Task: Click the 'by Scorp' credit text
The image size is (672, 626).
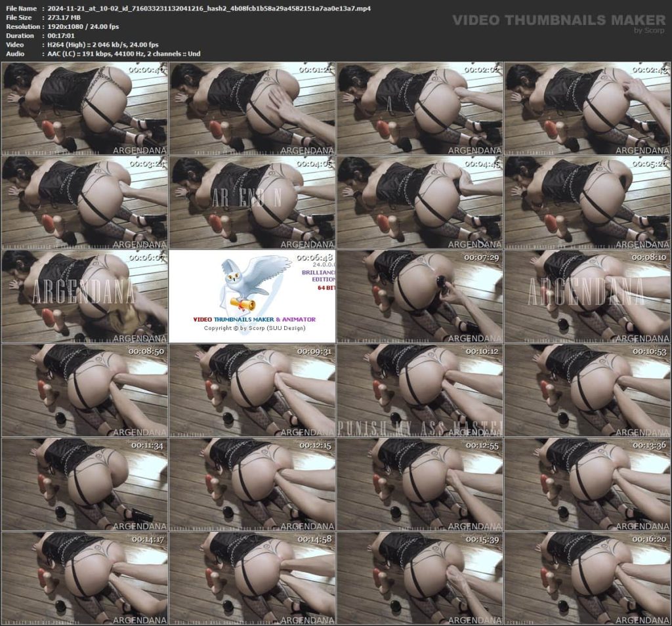Action: [650, 30]
